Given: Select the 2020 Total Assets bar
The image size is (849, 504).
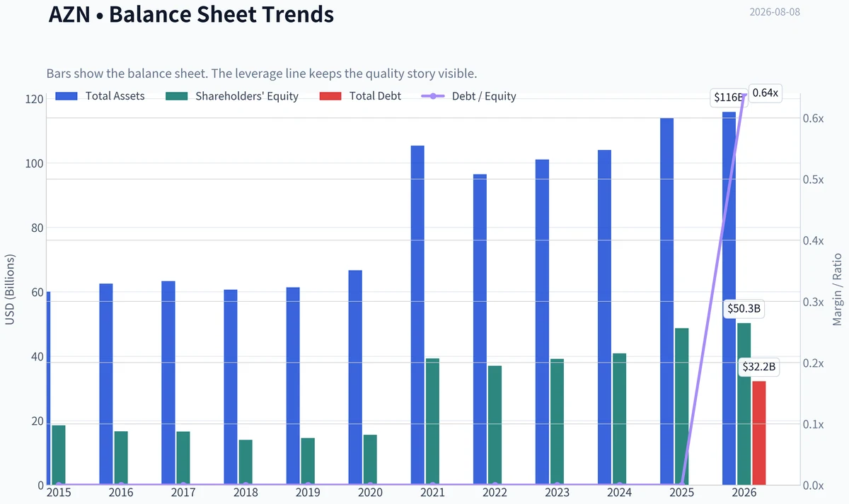Looking at the screenshot, I should pyautogui.click(x=355, y=377).
